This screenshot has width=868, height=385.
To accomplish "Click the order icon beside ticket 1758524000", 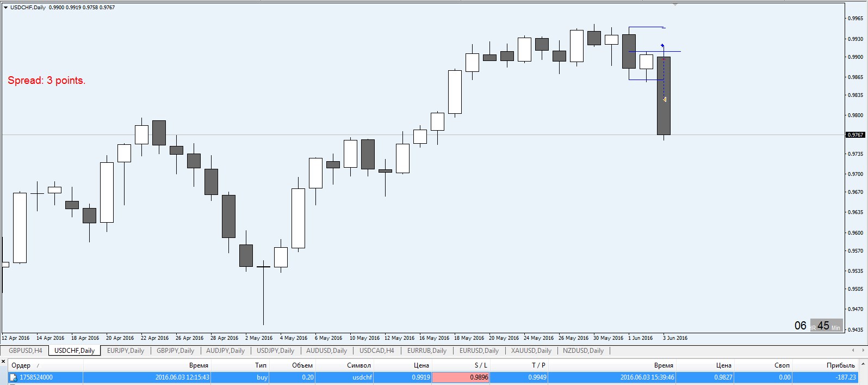I will point(14,377).
